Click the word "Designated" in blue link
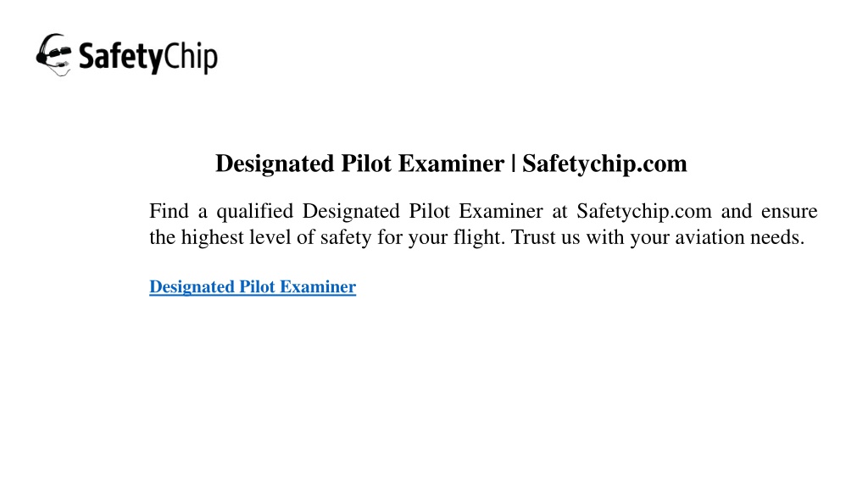Screen dimensions: 868x488 [192, 287]
